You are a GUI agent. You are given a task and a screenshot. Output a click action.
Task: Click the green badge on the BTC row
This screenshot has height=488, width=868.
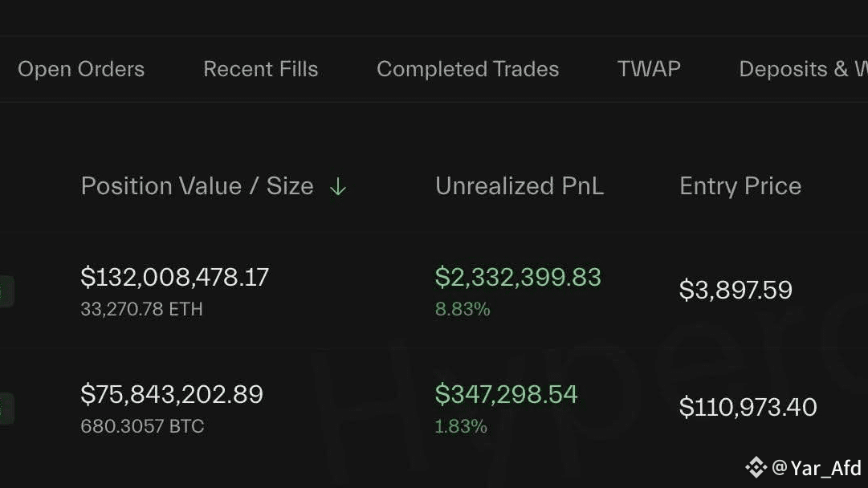(x=6, y=409)
